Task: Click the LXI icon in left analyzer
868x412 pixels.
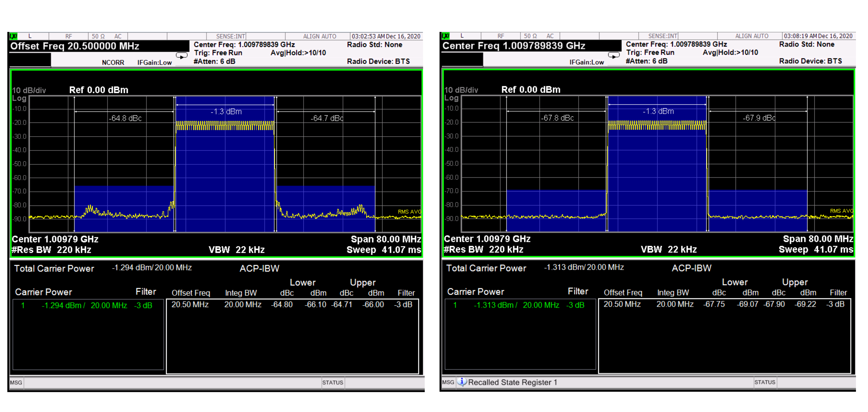Action: pyautogui.click(x=13, y=36)
